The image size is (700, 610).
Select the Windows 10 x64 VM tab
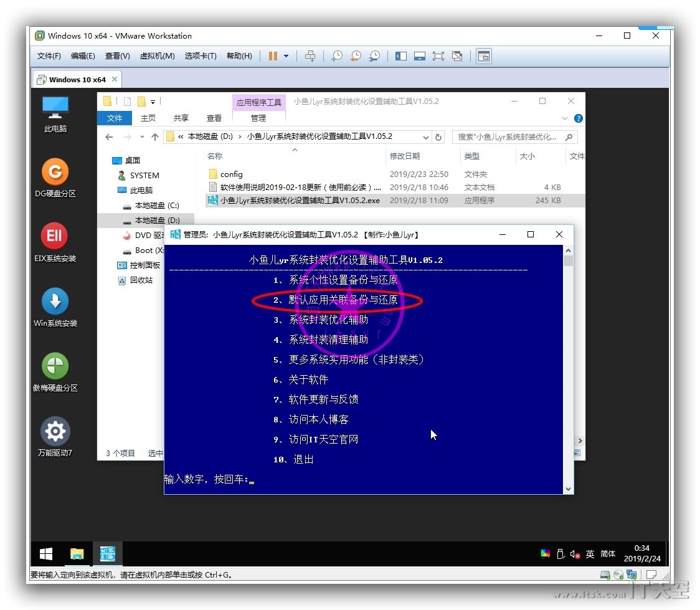[77, 80]
